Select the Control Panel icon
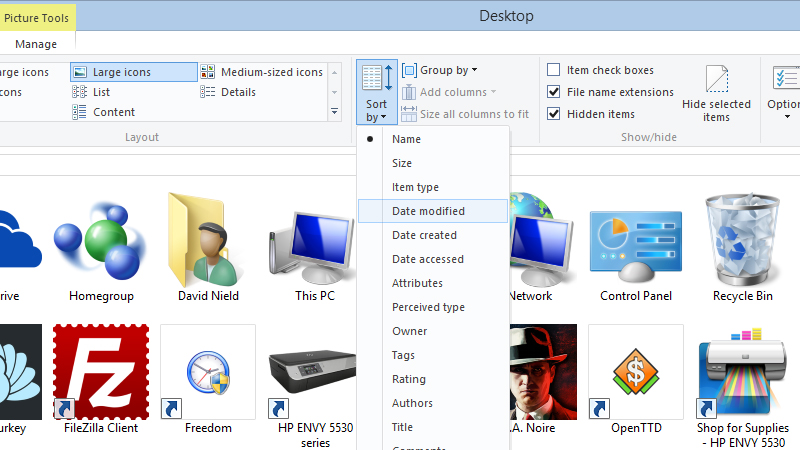 (x=636, y=255)
